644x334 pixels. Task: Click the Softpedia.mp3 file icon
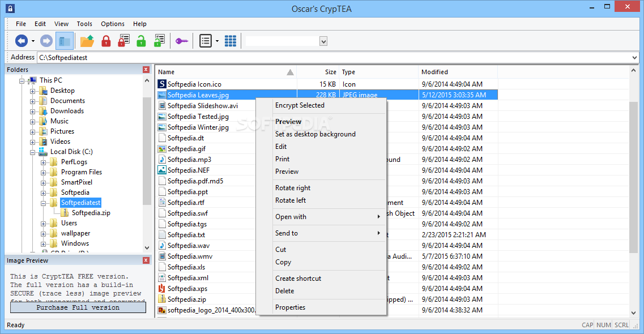click(x=162, y=159)
